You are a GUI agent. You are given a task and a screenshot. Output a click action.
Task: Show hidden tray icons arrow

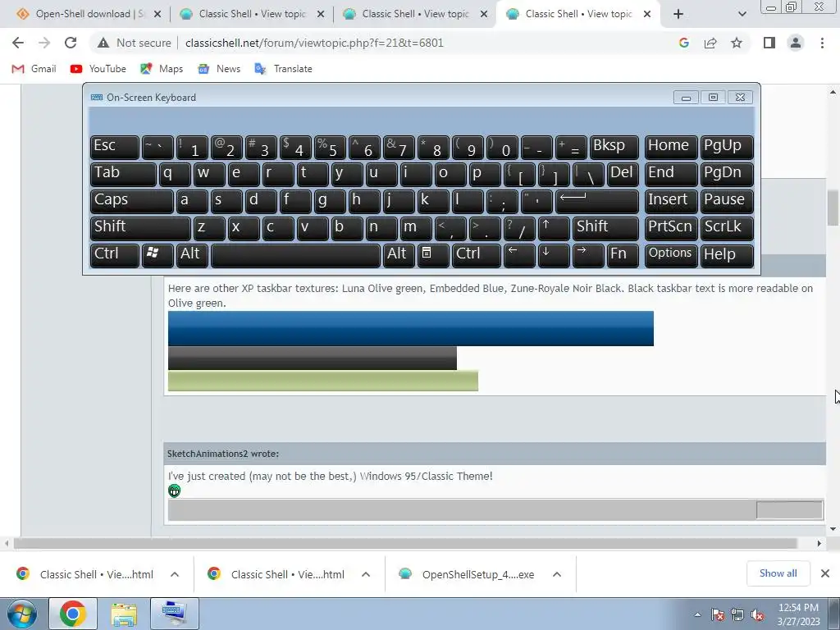(x=697, y=614)
